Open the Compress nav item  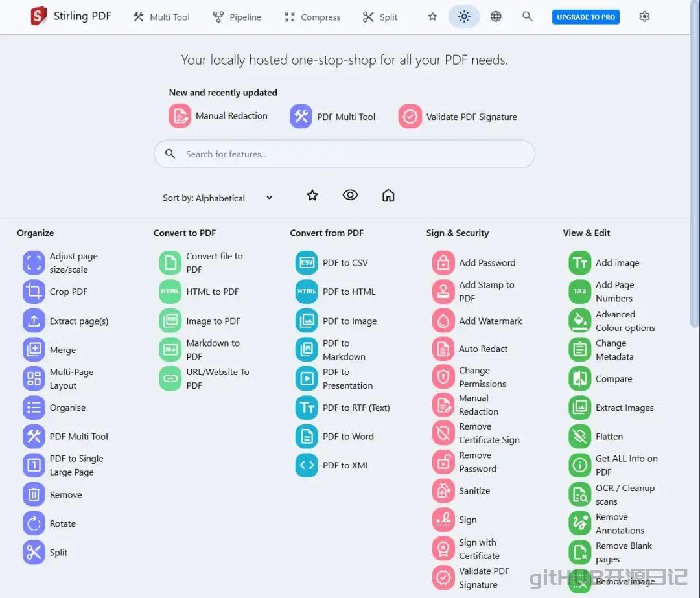pos(312,17)
